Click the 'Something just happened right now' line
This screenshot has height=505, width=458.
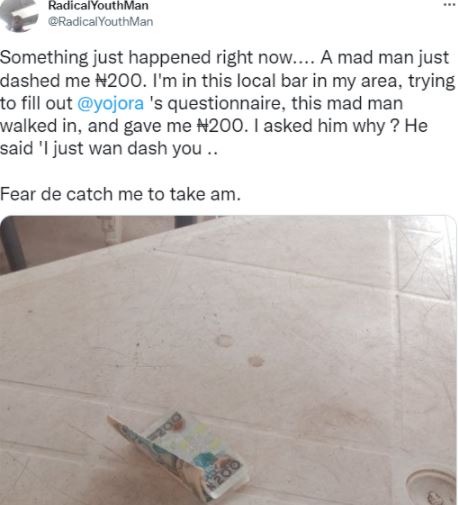pyautogui.click(x=157, y=58)
